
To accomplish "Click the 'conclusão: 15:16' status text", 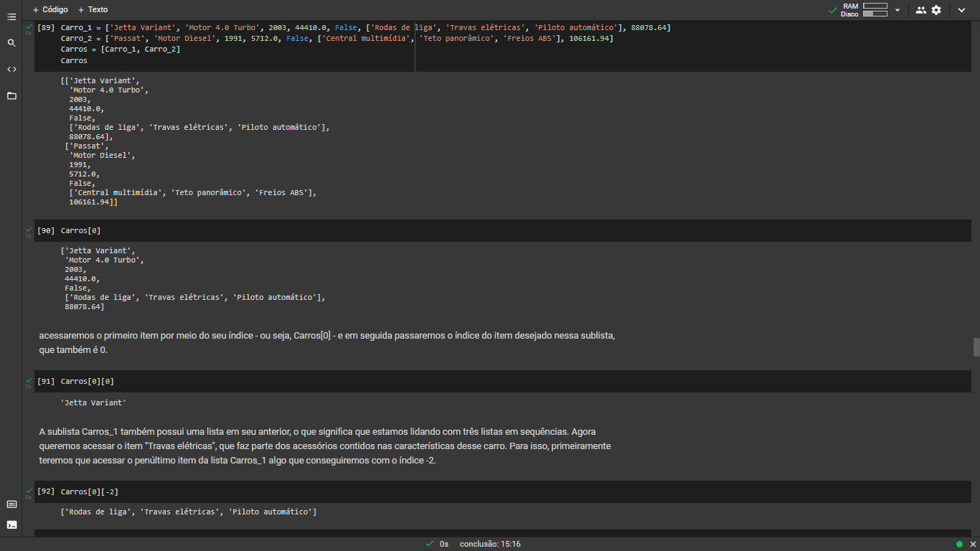I will pyautogui.click(x=490, y=544).
